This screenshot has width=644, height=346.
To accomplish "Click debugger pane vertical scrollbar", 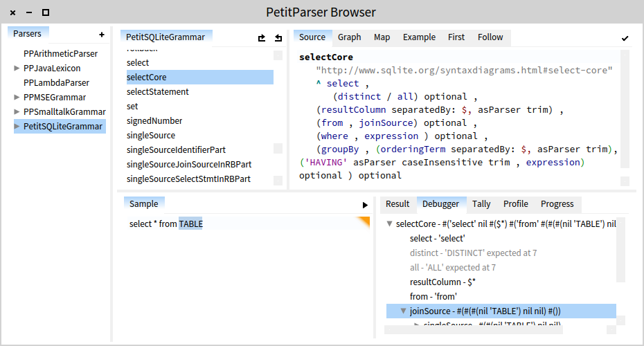I will pos(620,250).
